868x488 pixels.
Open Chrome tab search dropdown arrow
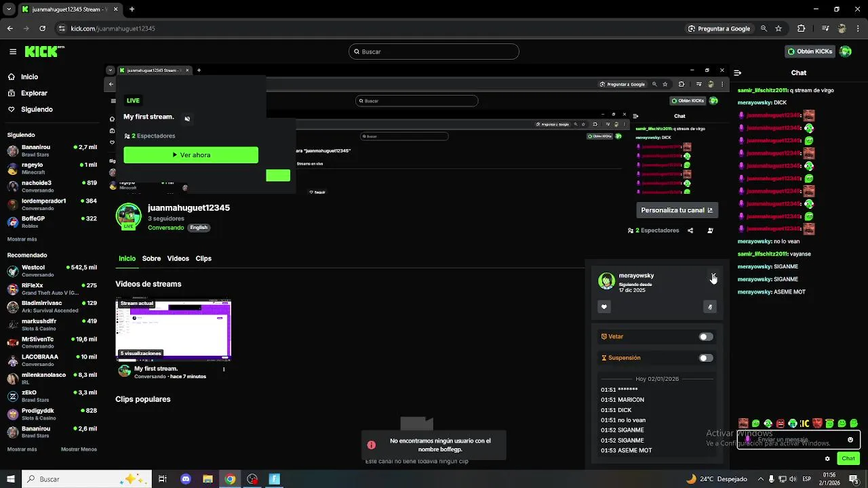[x=9, y=9]
